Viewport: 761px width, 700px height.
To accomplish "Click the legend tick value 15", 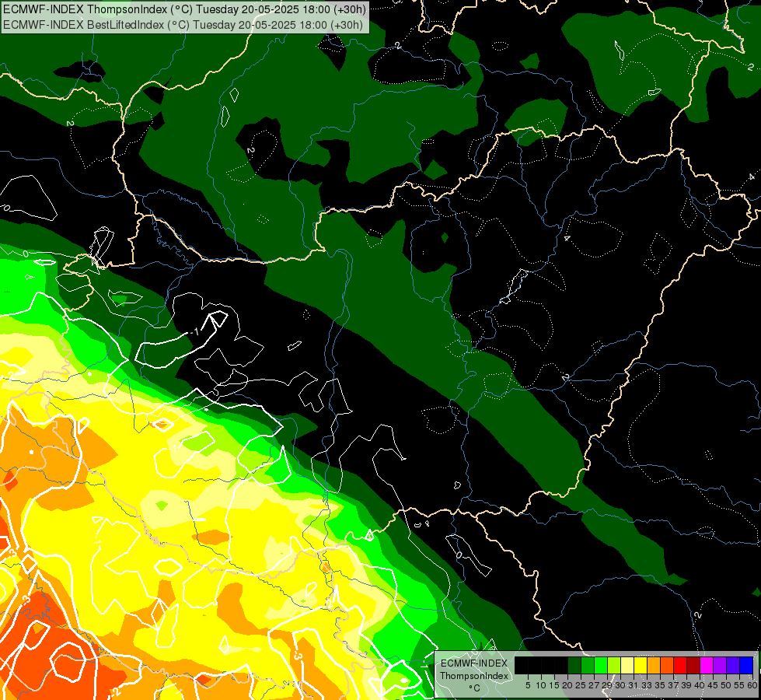I will click(554, 685).
